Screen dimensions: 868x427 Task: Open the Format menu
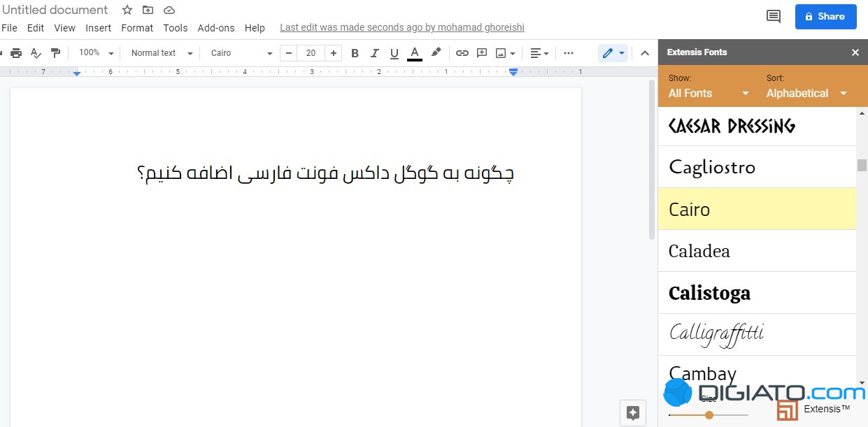click(x=137, y=28)
